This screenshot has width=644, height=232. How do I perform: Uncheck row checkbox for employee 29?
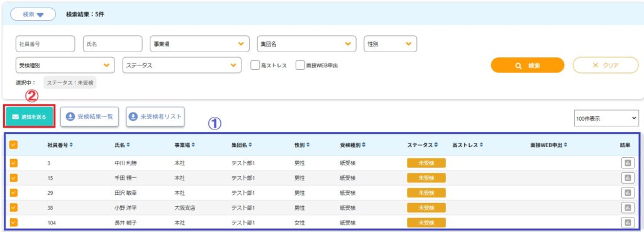coord(14,192)
